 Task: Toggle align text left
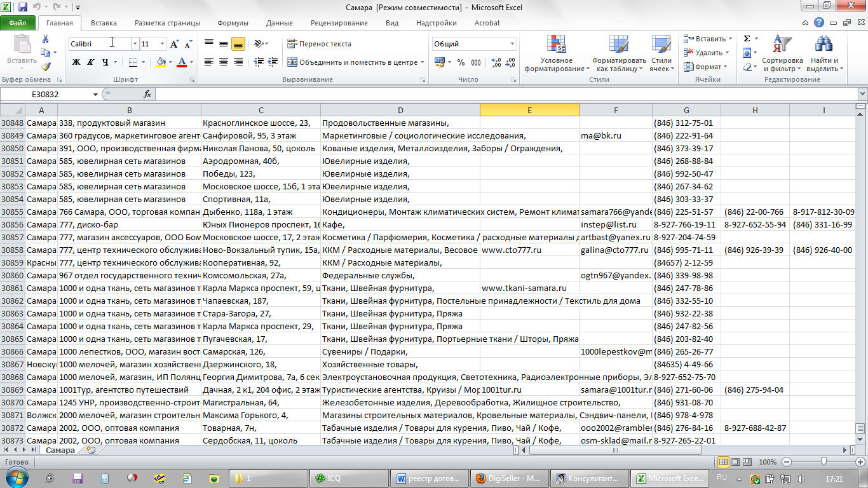coord(208,62)
